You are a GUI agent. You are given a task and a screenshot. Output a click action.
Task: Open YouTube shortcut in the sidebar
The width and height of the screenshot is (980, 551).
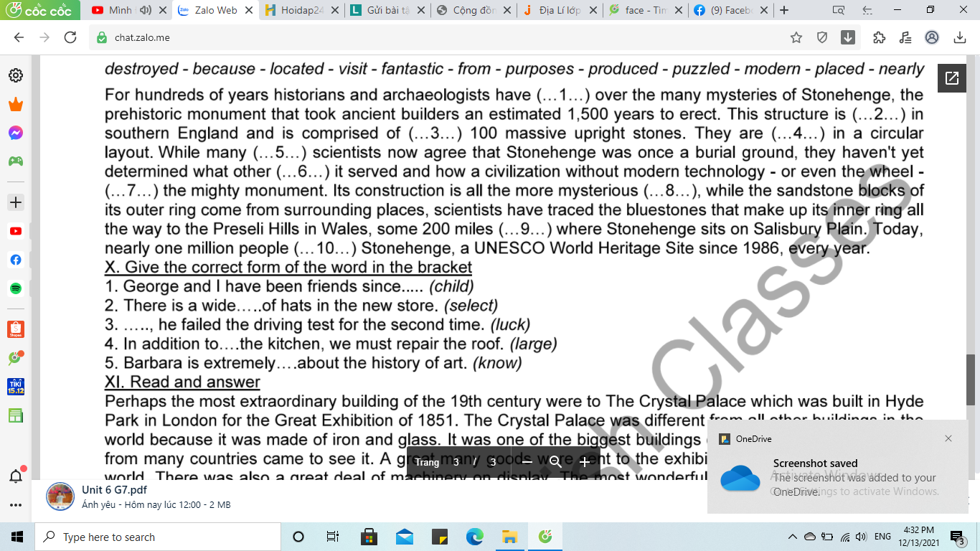[15, 231]
